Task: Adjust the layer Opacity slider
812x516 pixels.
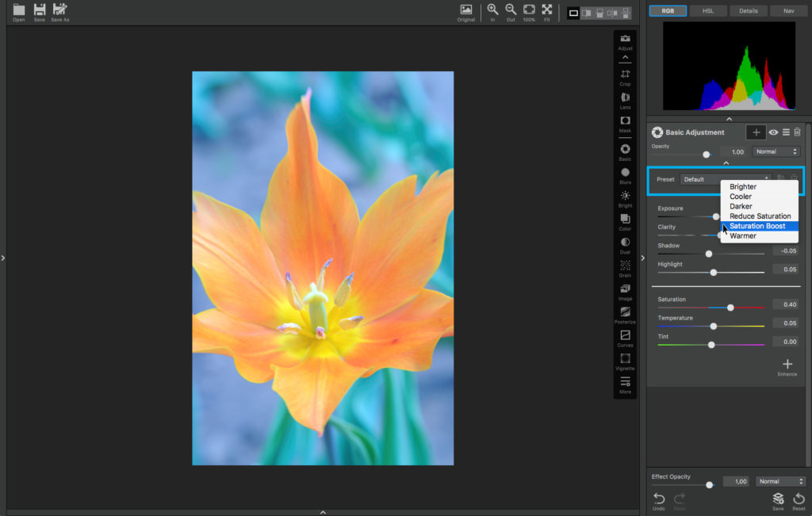Action: tap(707, 155)
